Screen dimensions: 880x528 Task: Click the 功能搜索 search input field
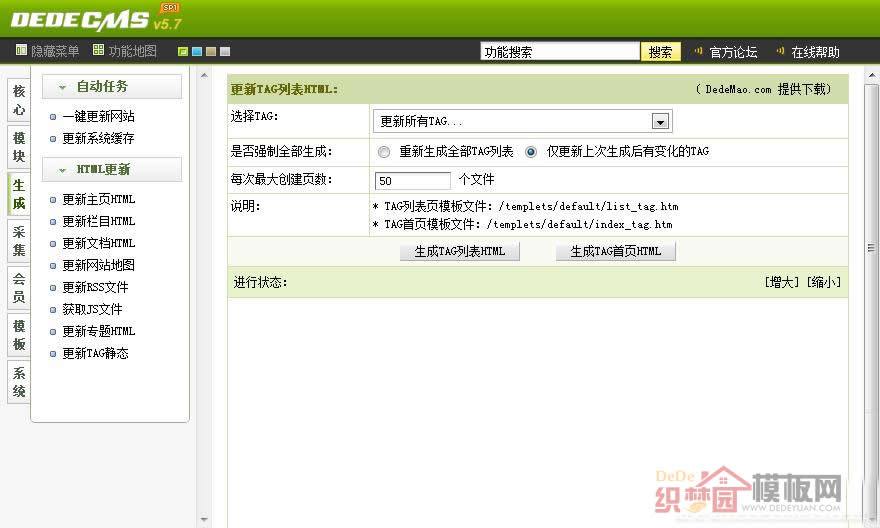click(x=559, y=52)
